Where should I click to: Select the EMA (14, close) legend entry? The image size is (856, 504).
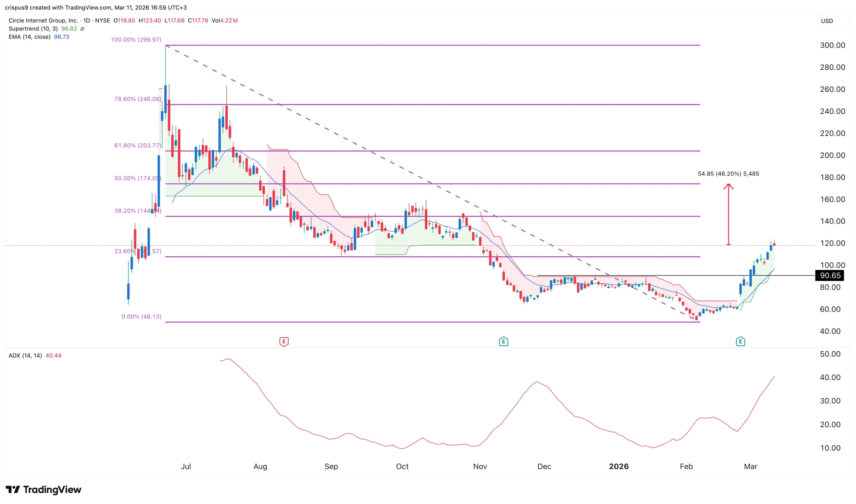(x=30, y=37)
